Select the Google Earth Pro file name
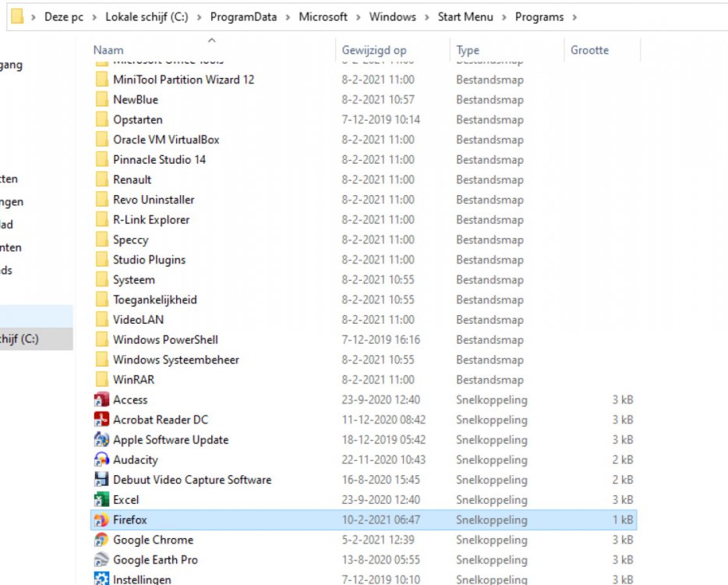This screenshot has height=585, width=728. pyautogui.click(x=155, y=560)
